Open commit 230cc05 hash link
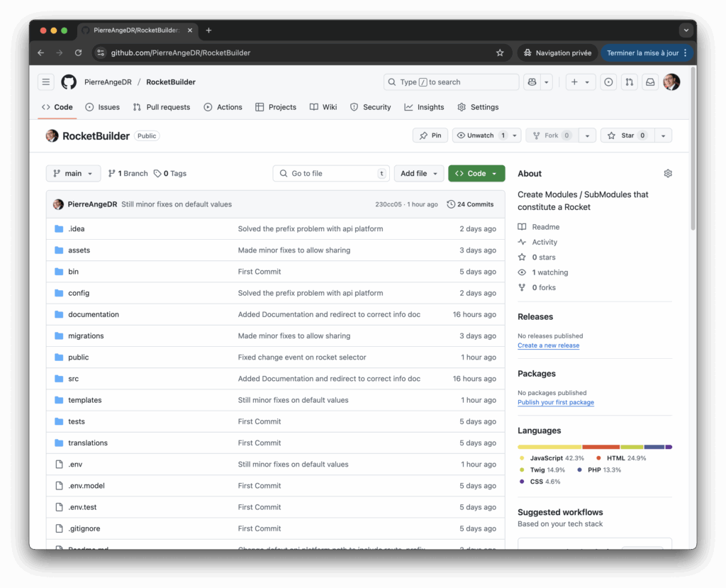This screenshot has width=726, height=588. pos(388,204)
